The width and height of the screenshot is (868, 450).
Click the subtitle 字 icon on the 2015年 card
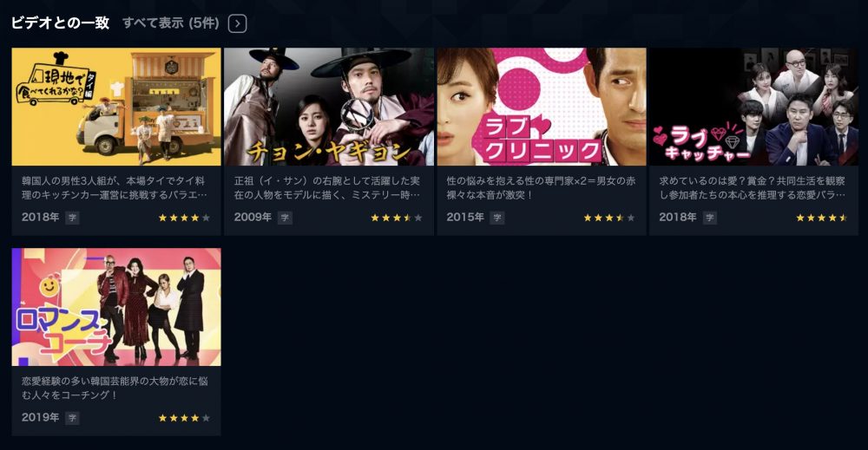coord(497,218)
